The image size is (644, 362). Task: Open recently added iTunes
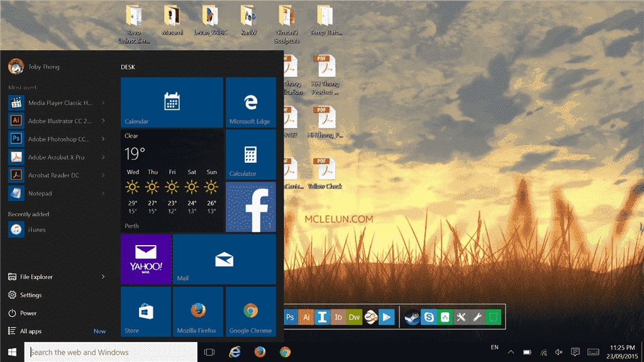(x=57, y=229)
